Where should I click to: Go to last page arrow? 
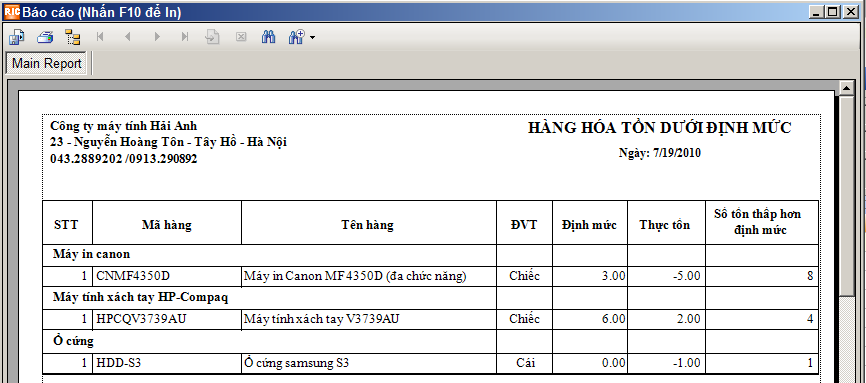(x=185, y=37)
